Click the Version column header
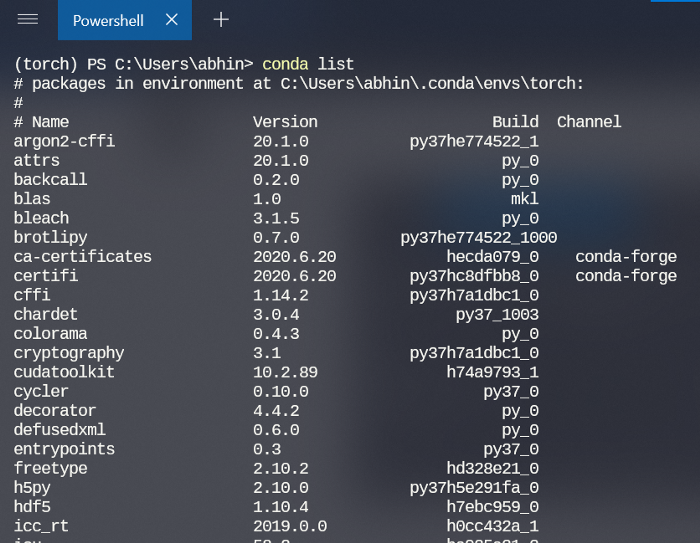The width and height of the screenshot is (700, 543). click(x=285, y=122)
